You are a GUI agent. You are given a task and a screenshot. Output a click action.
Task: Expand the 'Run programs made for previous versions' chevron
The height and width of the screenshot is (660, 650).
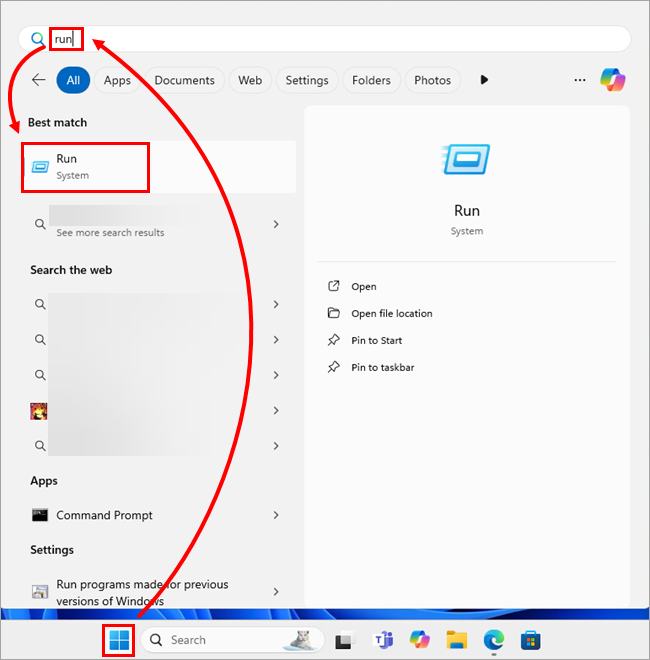click(276, 591)
